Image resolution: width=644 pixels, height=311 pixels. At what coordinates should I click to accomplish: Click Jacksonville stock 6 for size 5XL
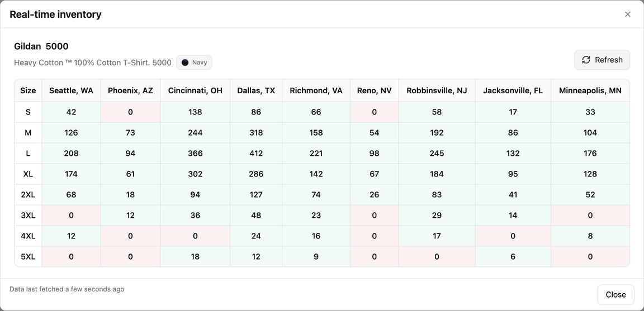[513, 257]
